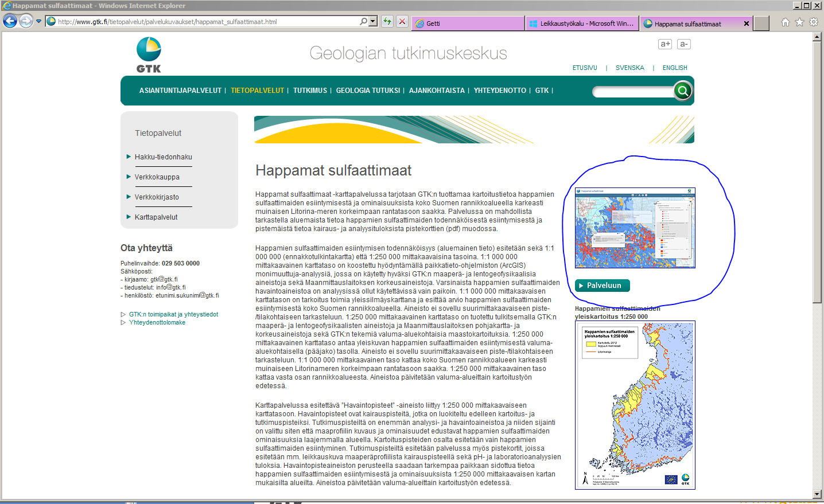This screenshot has width=824, height=504.
Task: Open Verkkokirjasto sidebar link
Action: point(157,197)
